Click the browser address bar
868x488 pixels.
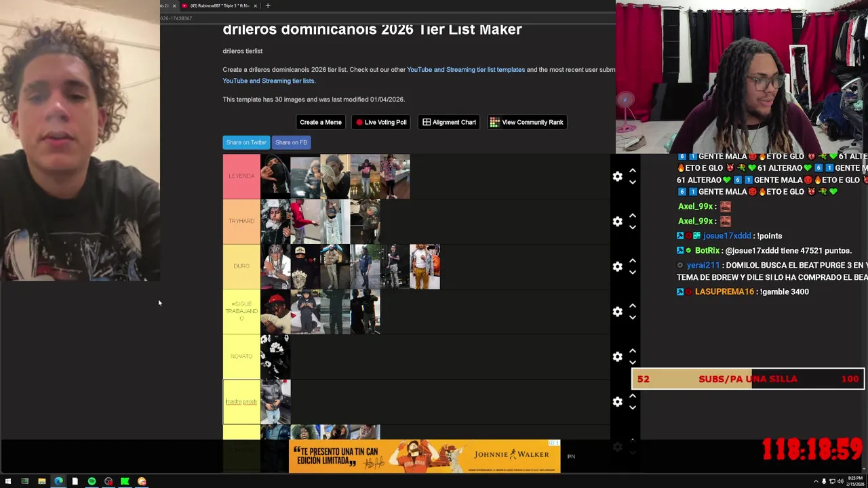point(387,18)
